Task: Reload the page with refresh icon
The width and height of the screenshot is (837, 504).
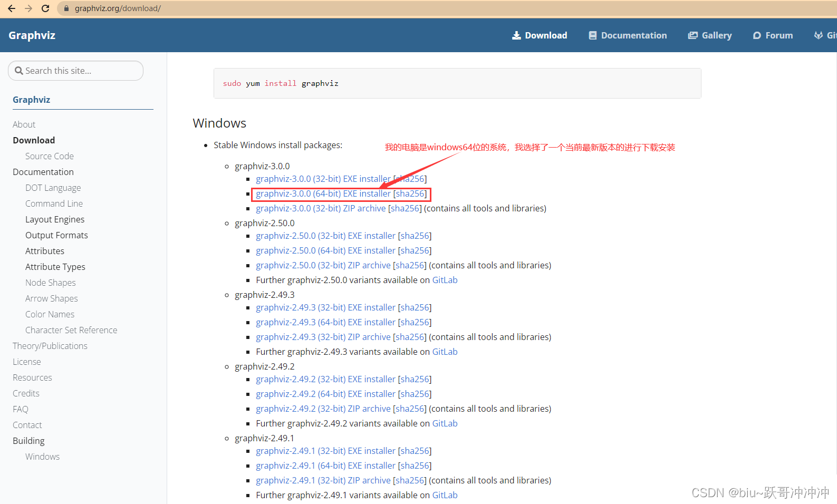Action: (x=45, y=8)
